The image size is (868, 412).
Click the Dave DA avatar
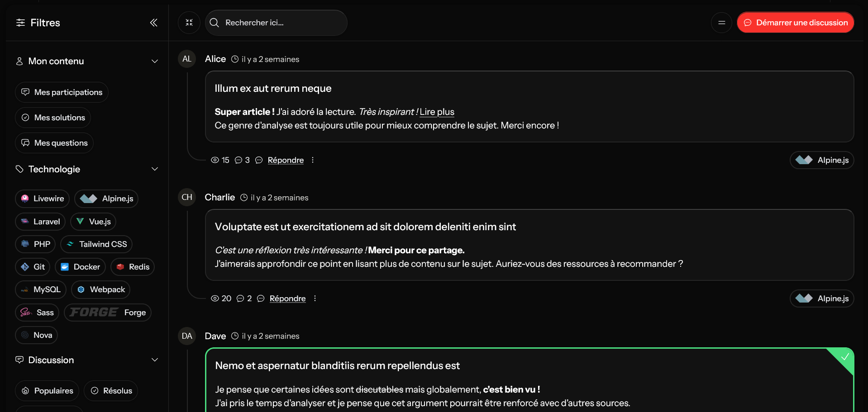(187, 336)
